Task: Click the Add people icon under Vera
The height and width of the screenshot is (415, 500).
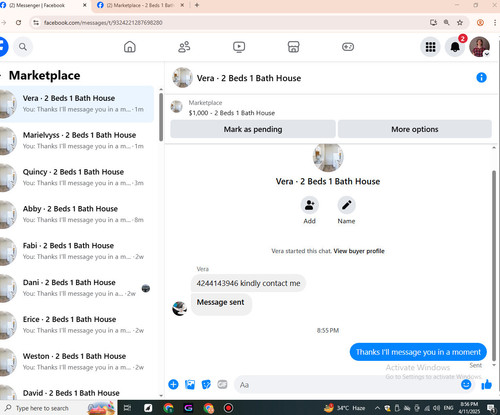Action: coord(309,205)
